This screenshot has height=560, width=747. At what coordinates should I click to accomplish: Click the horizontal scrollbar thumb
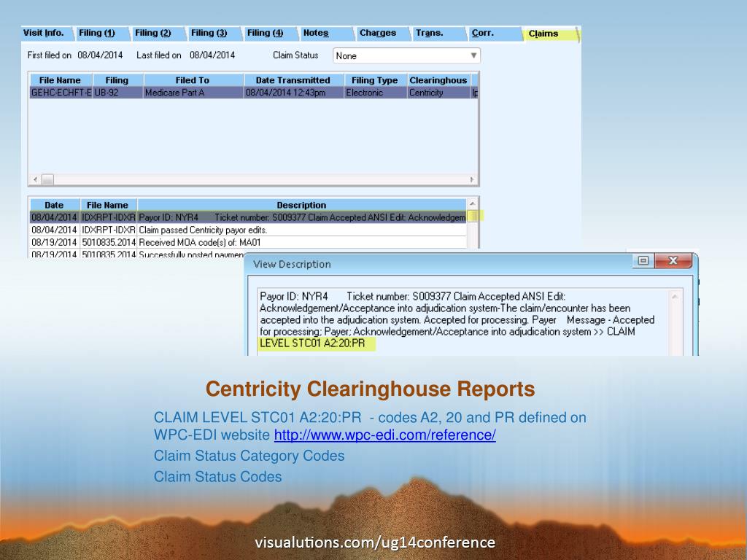point(47,179)
